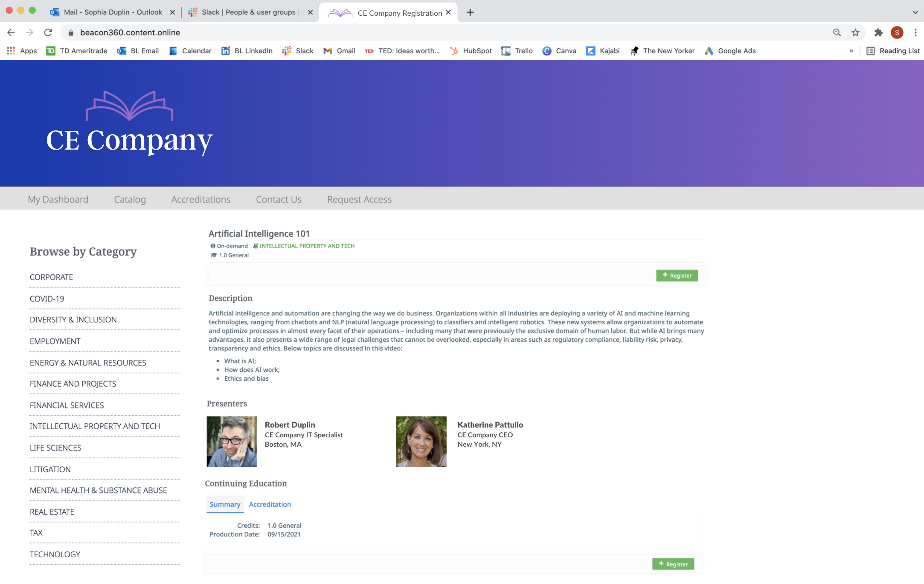
Task: Browse the COVID-19 category
Action: click(47, 298)
